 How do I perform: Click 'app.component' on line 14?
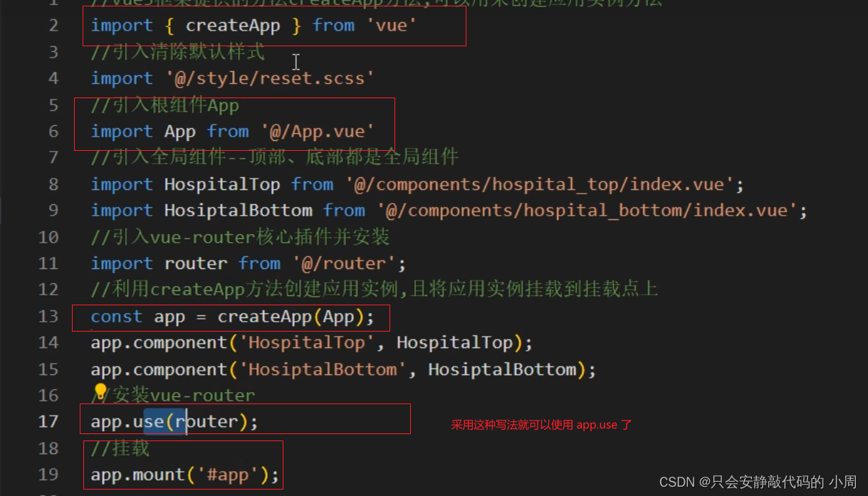click(159, 343)
